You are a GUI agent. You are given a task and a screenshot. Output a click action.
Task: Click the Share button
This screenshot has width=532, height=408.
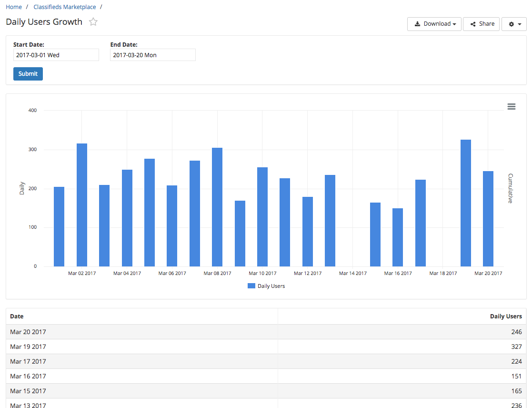tap(482, 24)
